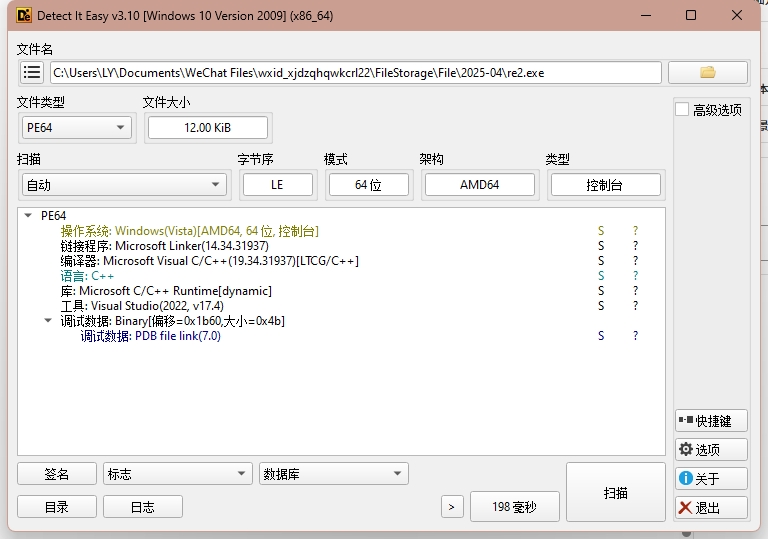
Task: Click ? in the 链接程序 row
Action: tap(635, 246)
